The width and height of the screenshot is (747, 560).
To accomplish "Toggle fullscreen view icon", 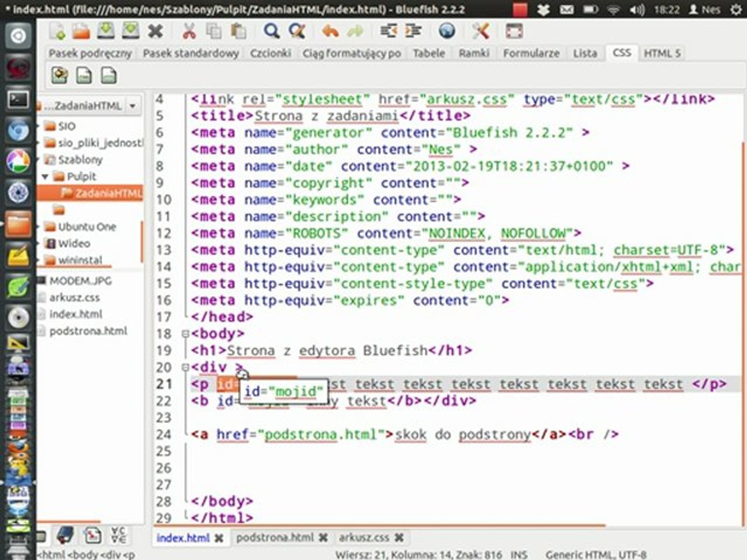I will [514, 32].
